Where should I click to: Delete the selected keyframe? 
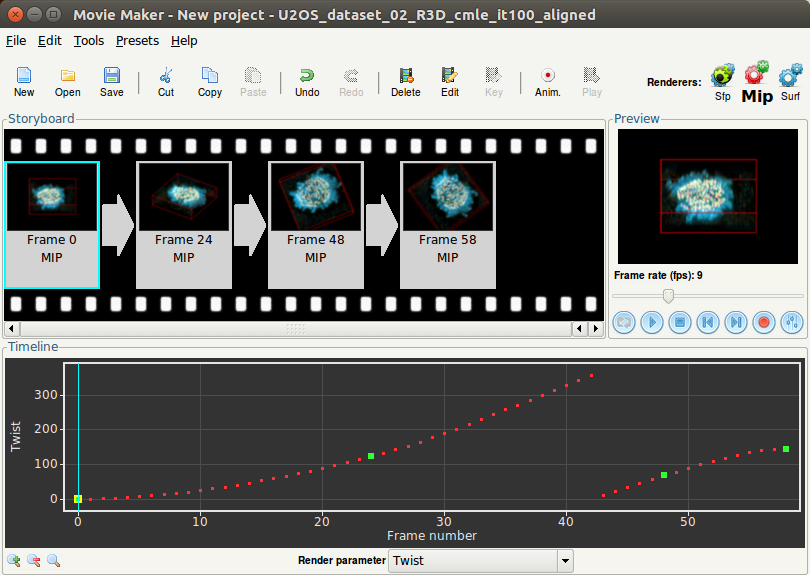[405, 81]
